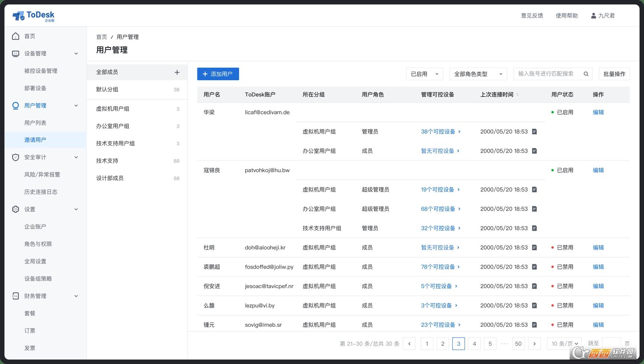Select 设计部成员 group
The image size is (644, 364).
137,178
